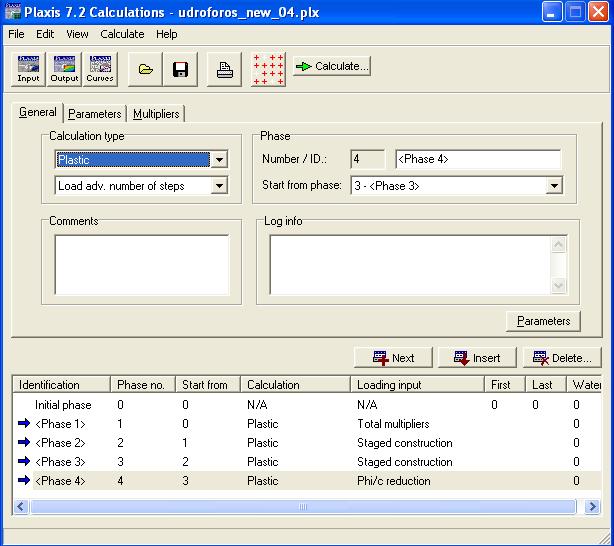Screen dimensions: 614x546
Task: Select the <Phase 4> row
Action: coord(307,481)
